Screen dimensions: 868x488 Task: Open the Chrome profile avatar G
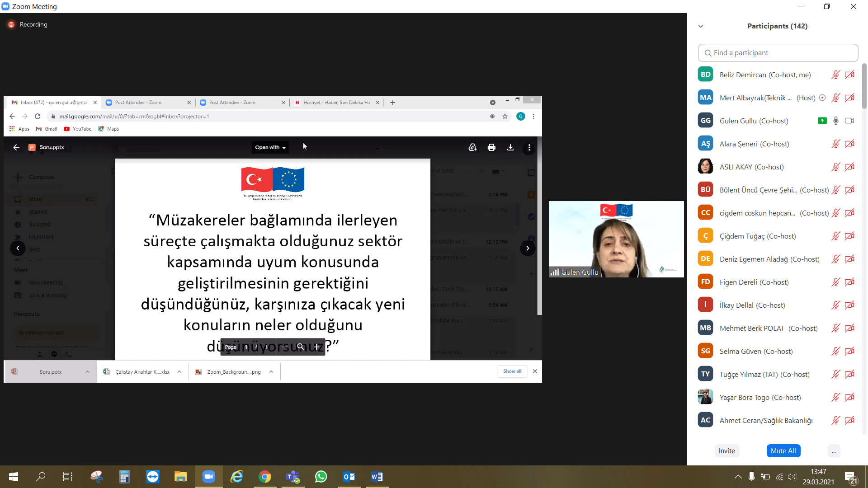tap(521, 116)
